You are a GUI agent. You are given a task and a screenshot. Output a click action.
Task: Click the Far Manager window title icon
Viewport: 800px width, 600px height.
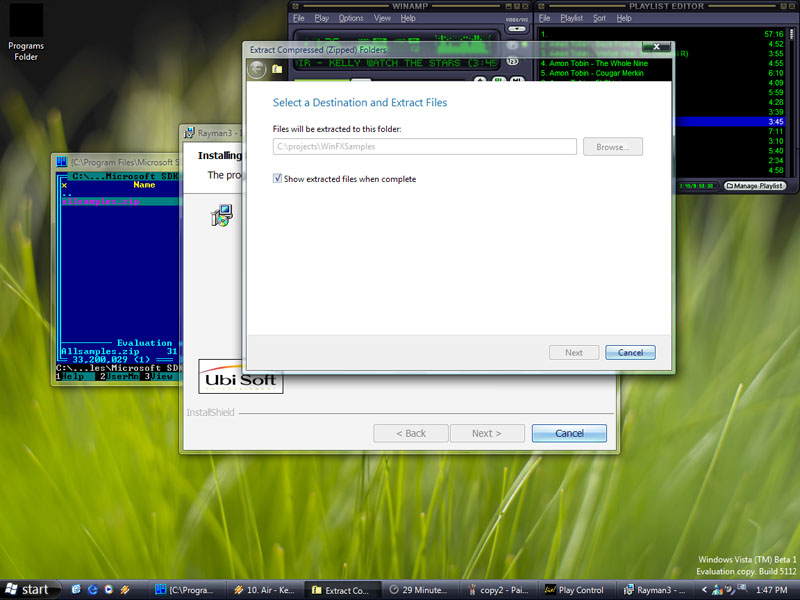[62, 162]
